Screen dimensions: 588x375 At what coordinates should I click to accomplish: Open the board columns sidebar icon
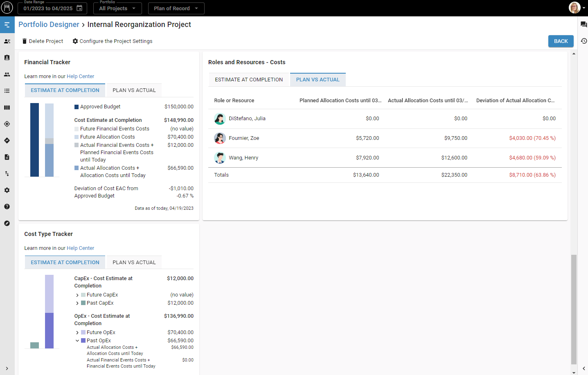(7, 108)
